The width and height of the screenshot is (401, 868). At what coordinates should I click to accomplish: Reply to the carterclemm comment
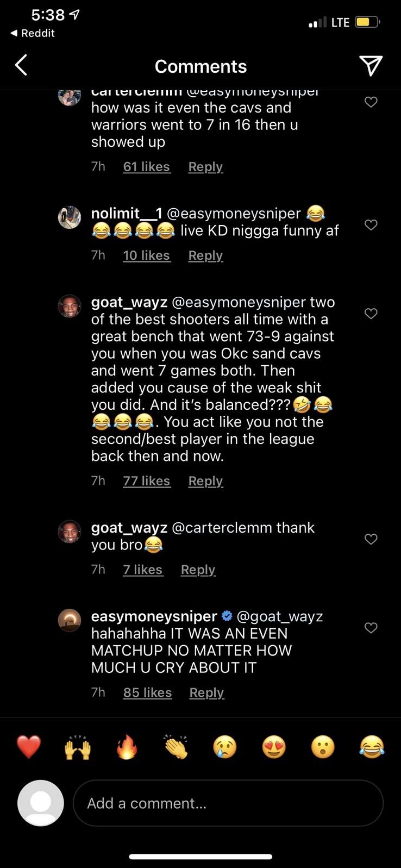click(x=205, y=167)
